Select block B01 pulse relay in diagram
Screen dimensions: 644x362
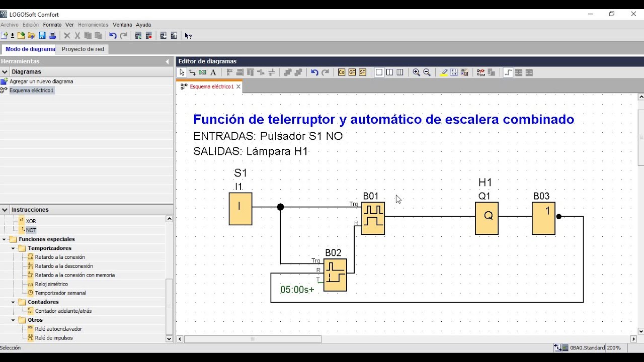373,218
